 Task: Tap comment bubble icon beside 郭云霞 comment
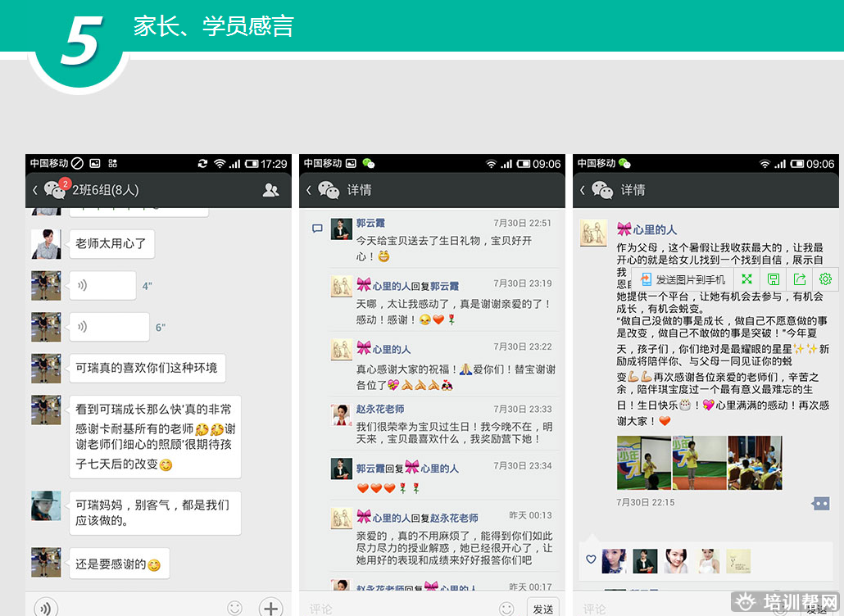(317, 229)
